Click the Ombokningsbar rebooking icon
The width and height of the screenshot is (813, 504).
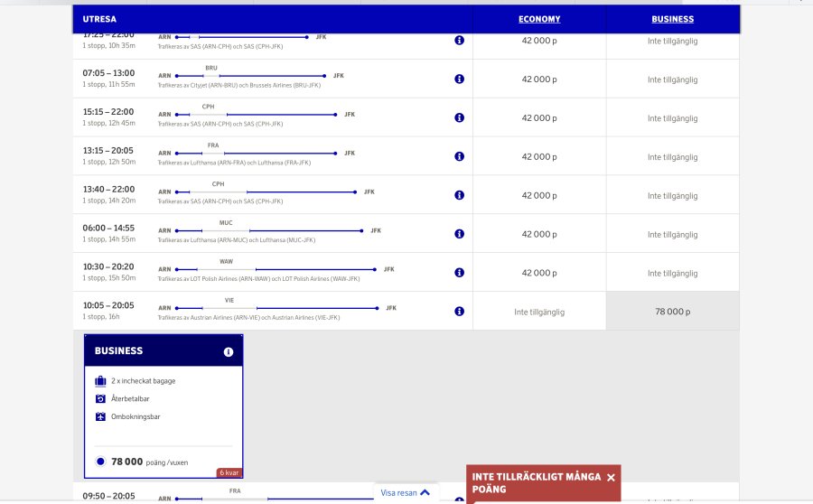click(x=101, y=417)
